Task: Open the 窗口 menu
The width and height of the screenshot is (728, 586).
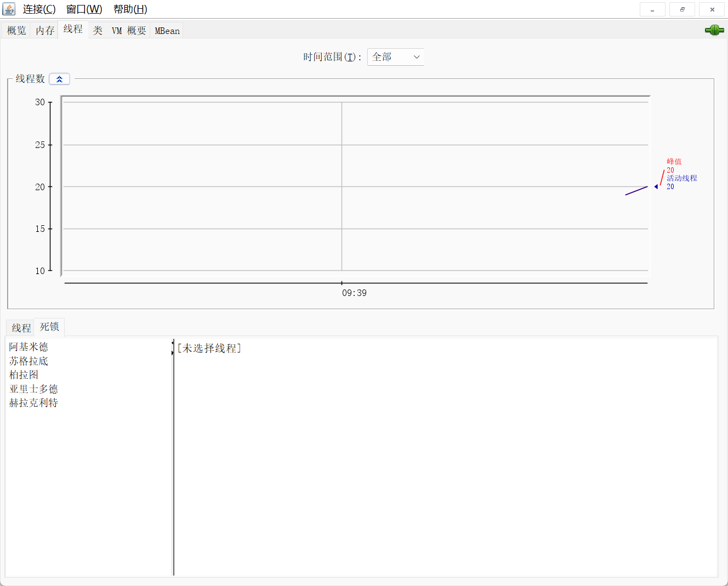Action: pyautogui.click(x=84, y=9)
